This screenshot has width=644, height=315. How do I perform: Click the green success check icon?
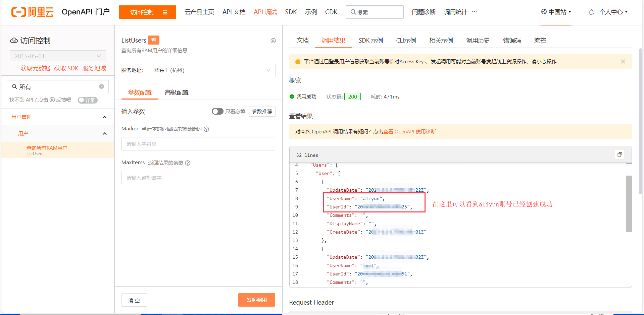(x=292, y=97)
